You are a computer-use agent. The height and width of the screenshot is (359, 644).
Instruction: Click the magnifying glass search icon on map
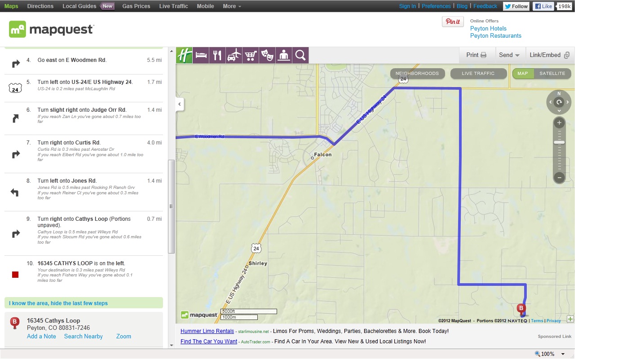tap(300, 55)
